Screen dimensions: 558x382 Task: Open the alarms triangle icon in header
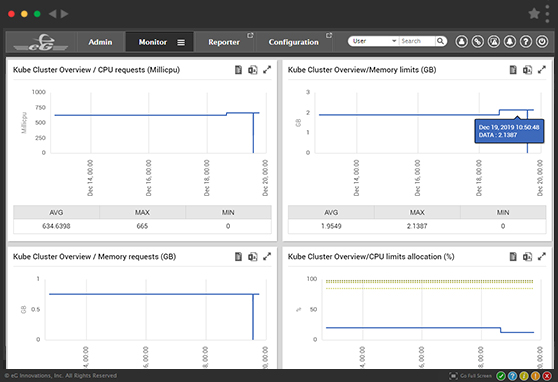click(494, 42)
